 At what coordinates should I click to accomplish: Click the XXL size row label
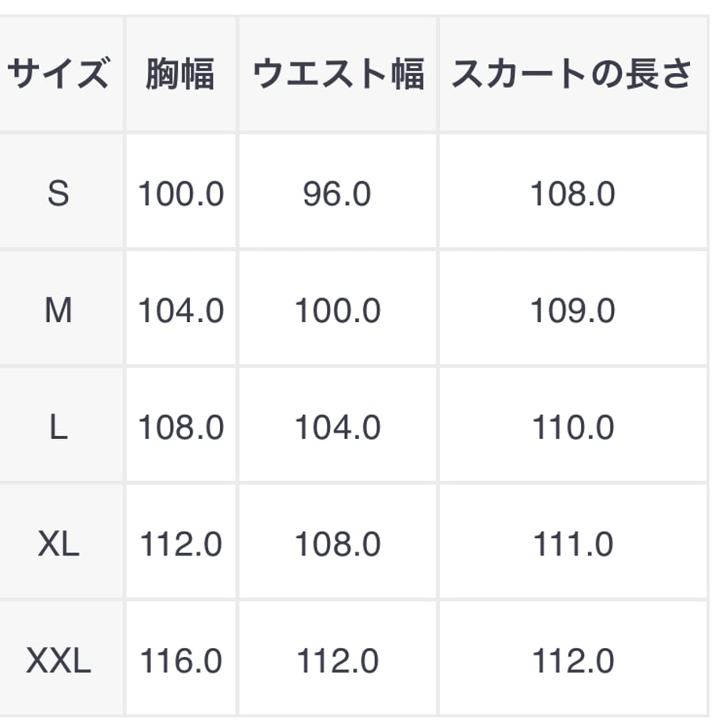point(59,661)
